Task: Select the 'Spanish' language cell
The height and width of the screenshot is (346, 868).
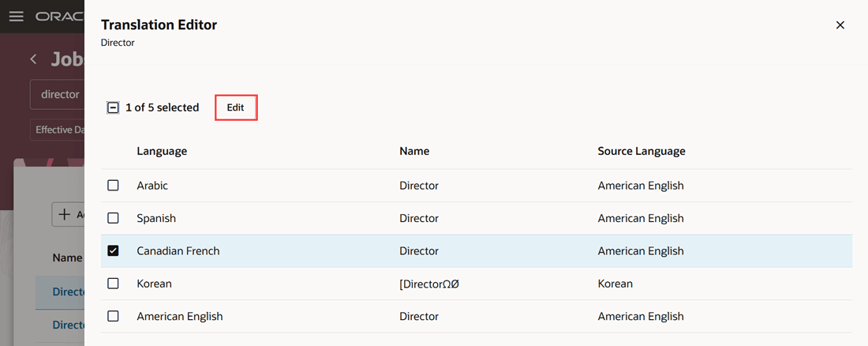Action: pyautogui.click(x=156, y=219)
